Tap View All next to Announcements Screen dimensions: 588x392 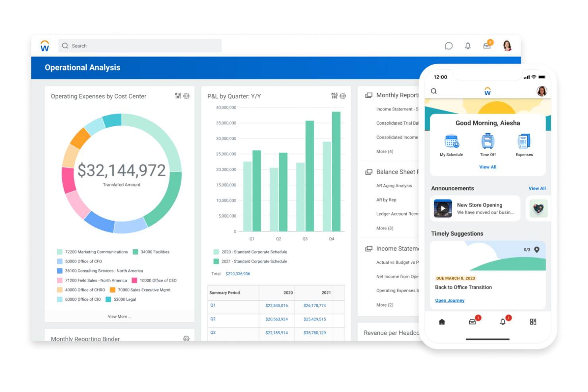point(537,188)
